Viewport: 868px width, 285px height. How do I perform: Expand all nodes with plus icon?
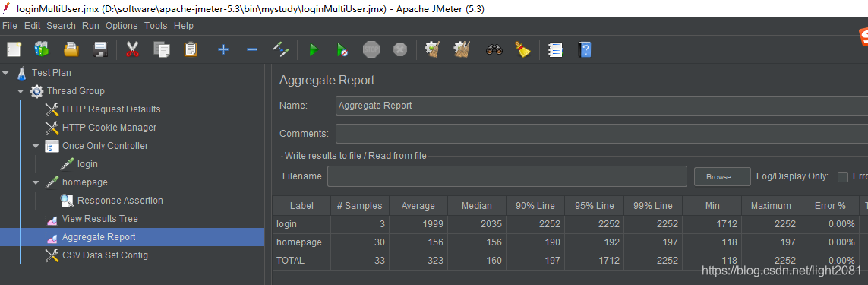223,50
